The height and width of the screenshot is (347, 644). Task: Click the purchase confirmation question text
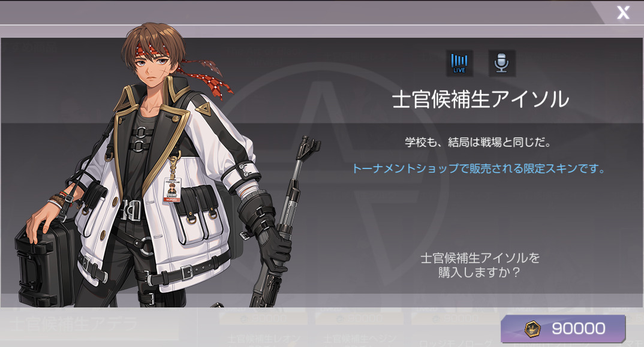tap(480, 265)
